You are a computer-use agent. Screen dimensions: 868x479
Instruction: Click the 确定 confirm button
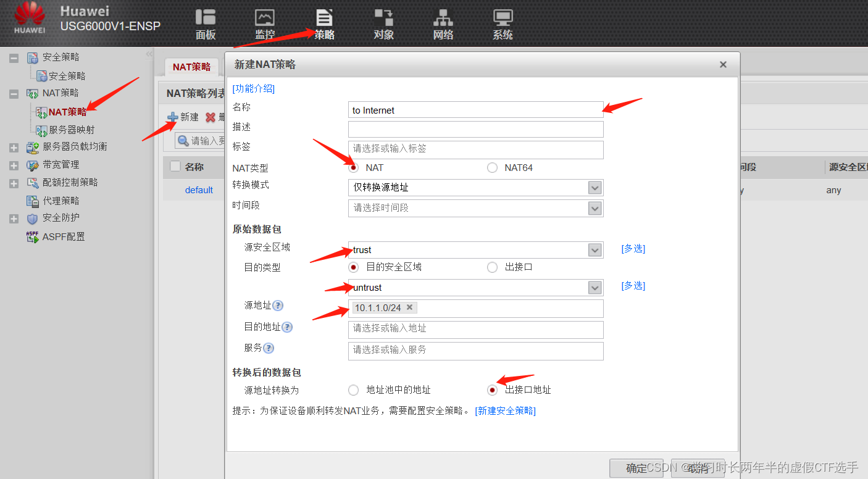[x=636, y=469]
